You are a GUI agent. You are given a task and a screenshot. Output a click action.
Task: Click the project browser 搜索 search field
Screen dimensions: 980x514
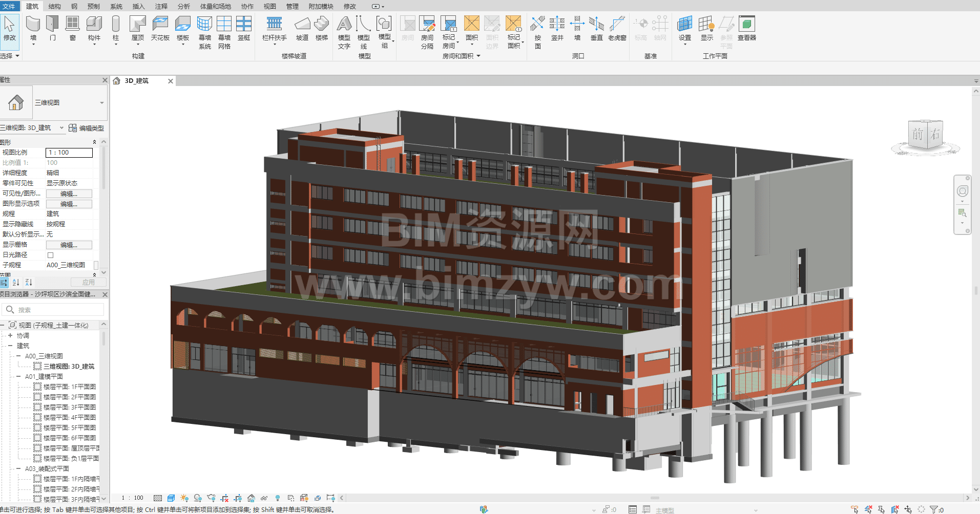click(x=53, y=310)
